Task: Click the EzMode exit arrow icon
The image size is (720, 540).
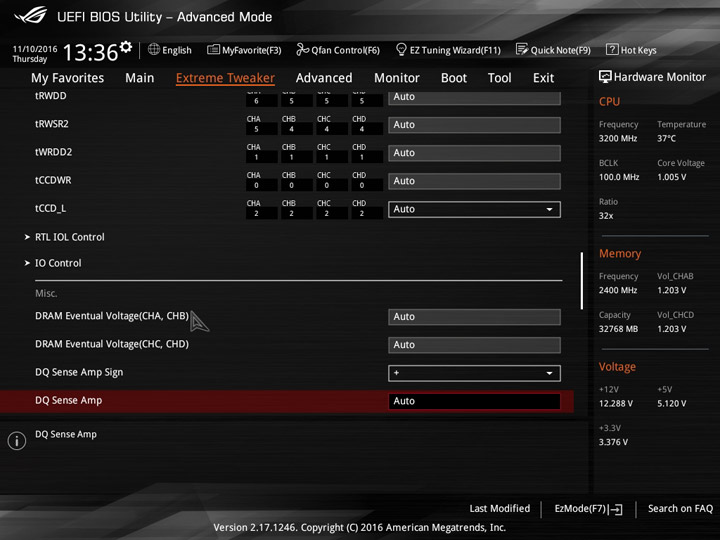Action: [616, 509]
